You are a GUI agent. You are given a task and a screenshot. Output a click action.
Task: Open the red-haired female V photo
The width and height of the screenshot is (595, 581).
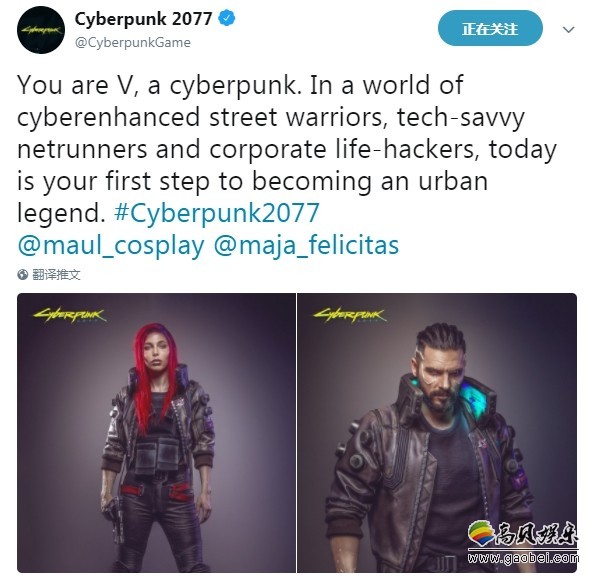156,433
